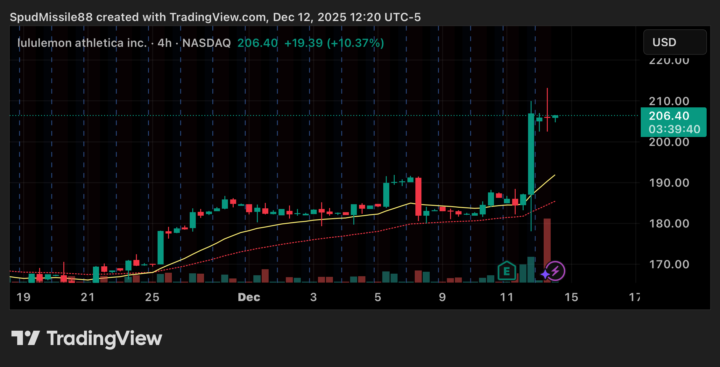Click the candle countdown 03:39:40
This screenshot has height=367, width=720.
point(674,130)
